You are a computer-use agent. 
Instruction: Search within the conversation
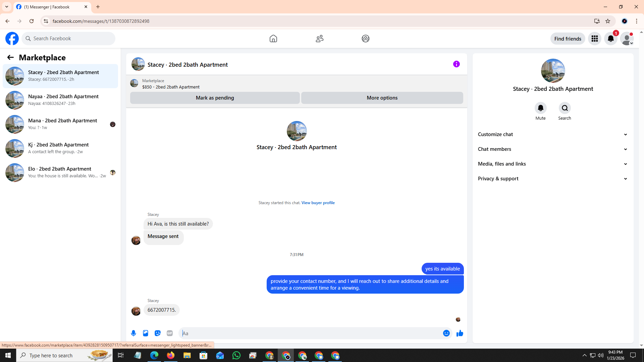(565, 108)
